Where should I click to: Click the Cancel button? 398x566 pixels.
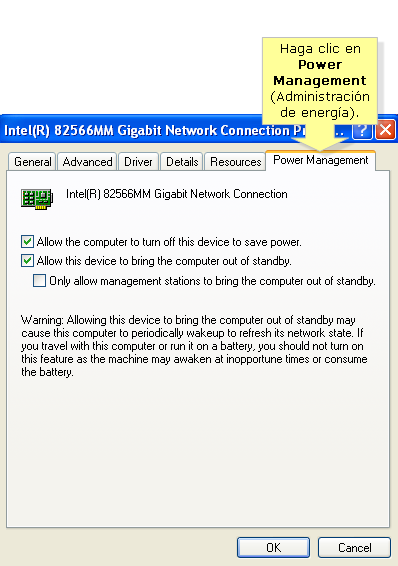point(354,548)
